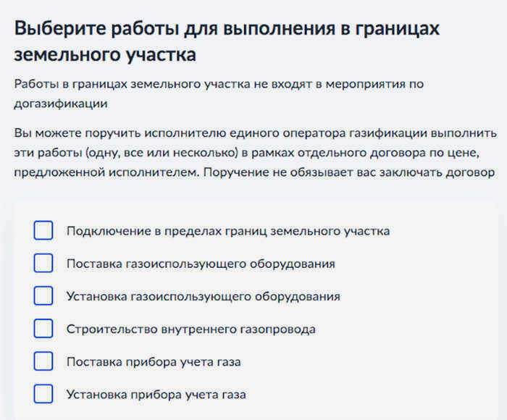Click sentence 'Поручение не обязывает вас заключать договор'

point(349,172)
